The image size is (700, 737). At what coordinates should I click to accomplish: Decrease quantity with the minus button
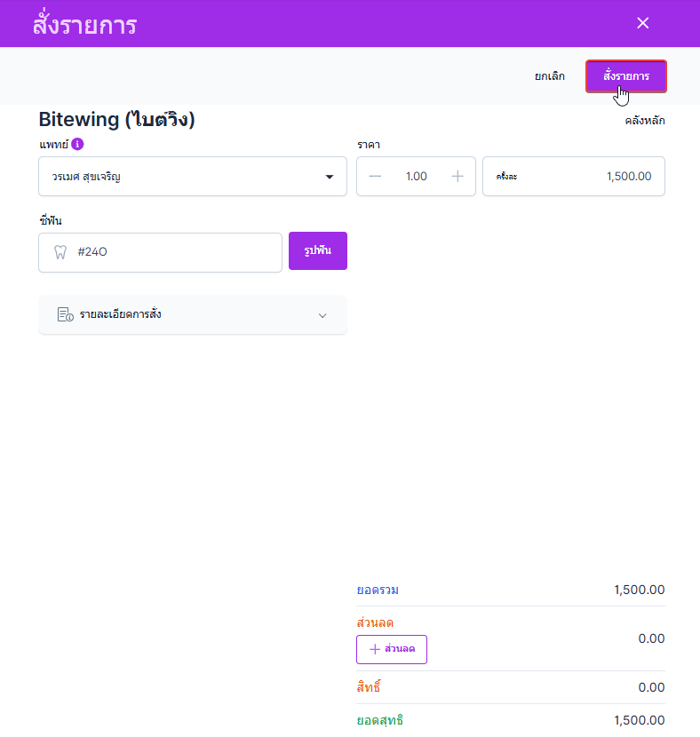375,176
